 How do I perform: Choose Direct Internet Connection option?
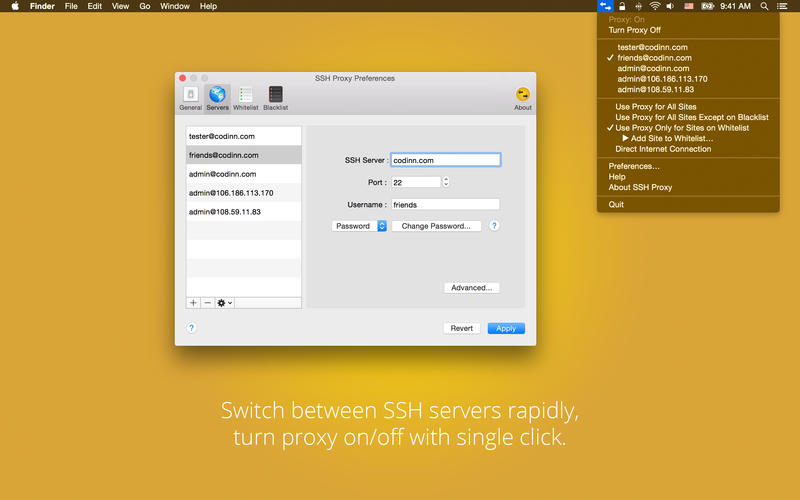(x=663, y=149)
